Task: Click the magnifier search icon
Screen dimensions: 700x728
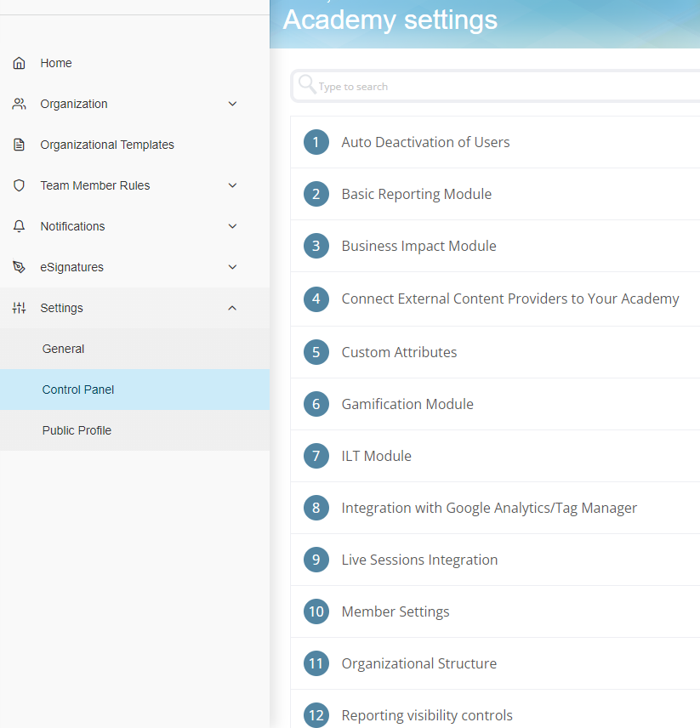Action: (307, 84)
